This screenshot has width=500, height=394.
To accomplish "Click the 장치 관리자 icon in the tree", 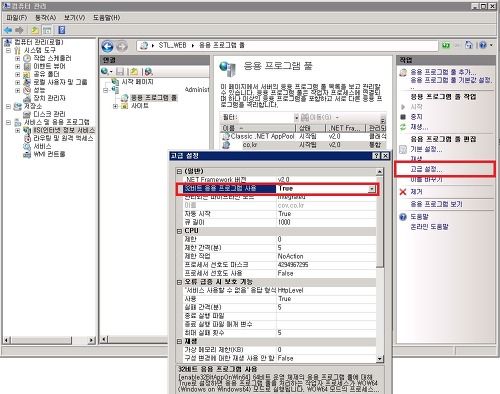I will 27,98.
